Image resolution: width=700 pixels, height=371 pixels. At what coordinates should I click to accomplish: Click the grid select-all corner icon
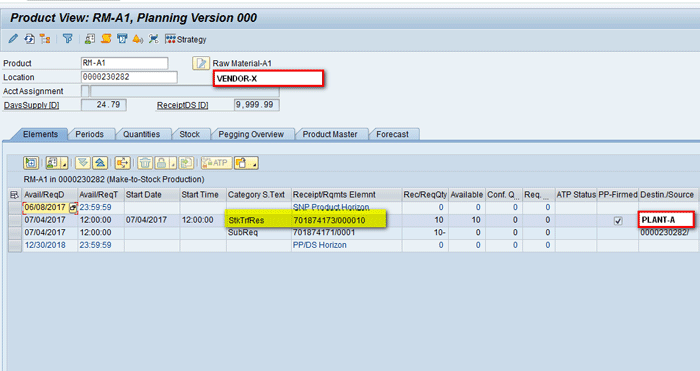(14, 195)
